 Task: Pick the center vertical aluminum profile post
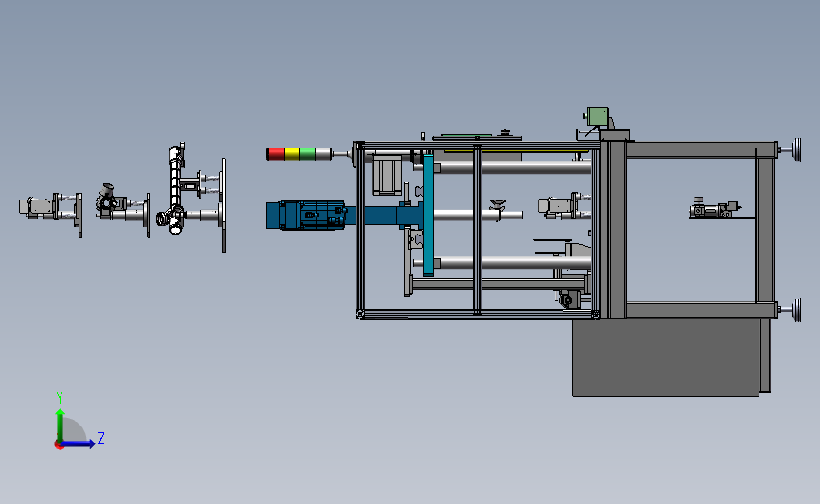click(x=478, y=230)
